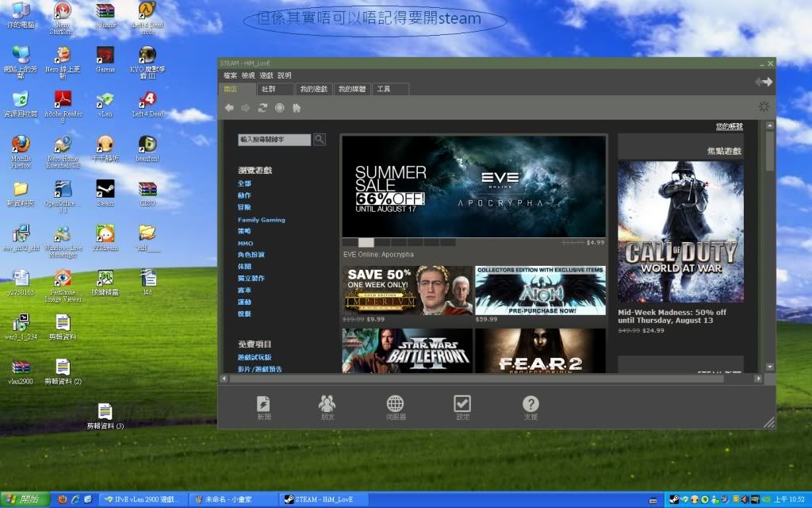Open the Recycle Bin (資源回收筒) icon

coord(21,104)
